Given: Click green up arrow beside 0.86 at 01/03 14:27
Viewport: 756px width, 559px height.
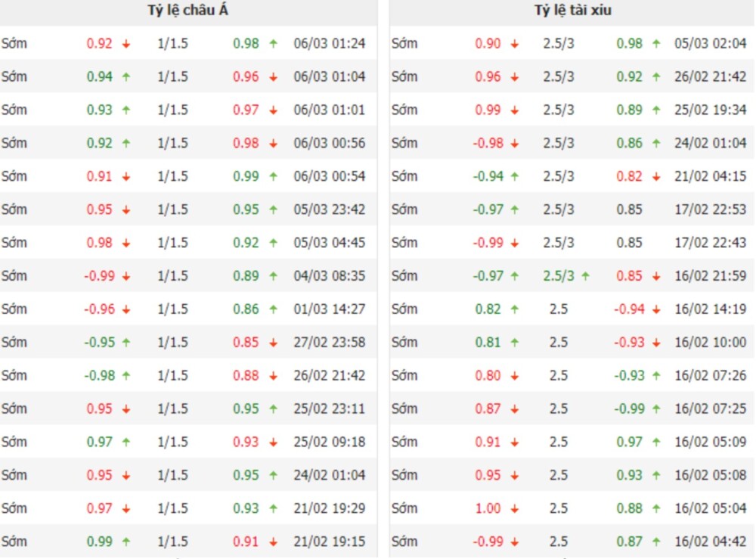Looking at the screenshot, I should point(273,309).
